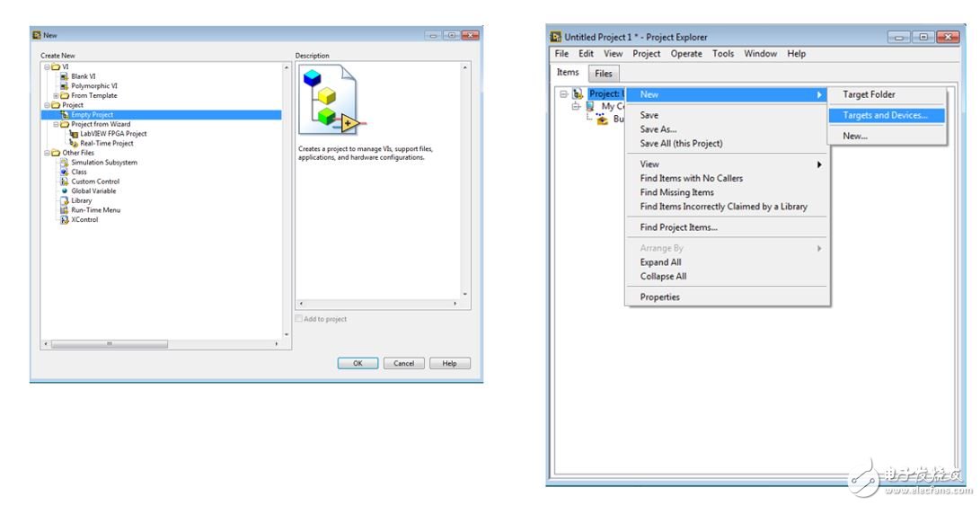This screenshot has height=505, width=980.
Task: Choose the Real-Time Project icon
Action: [x=74, y=144]
